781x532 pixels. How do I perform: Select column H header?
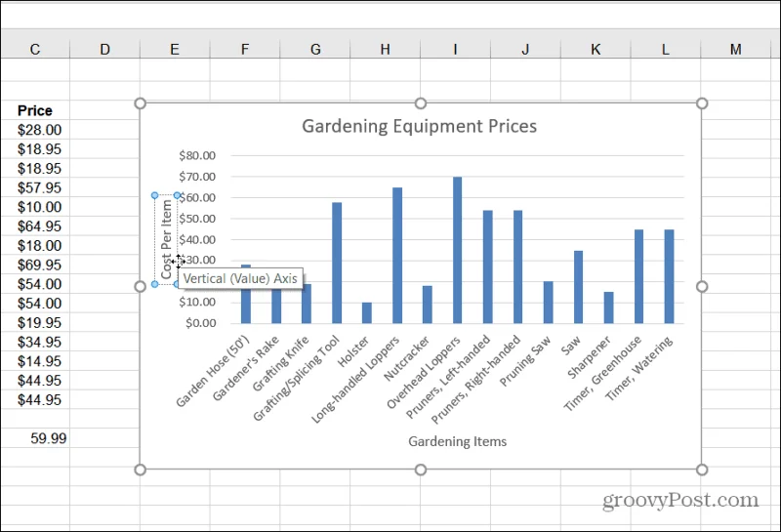coord(385,49)
